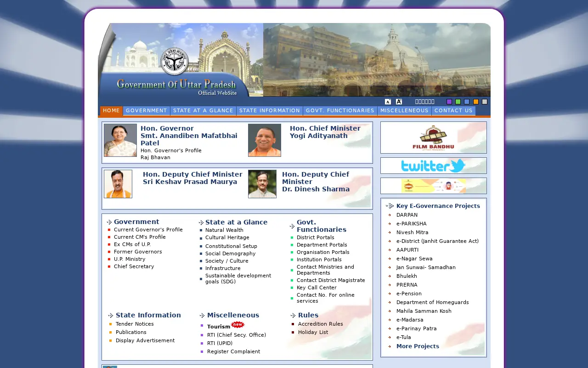Screen dimensions: 588x368
Task: Open the Tourism link
Action: click(219, 327)
